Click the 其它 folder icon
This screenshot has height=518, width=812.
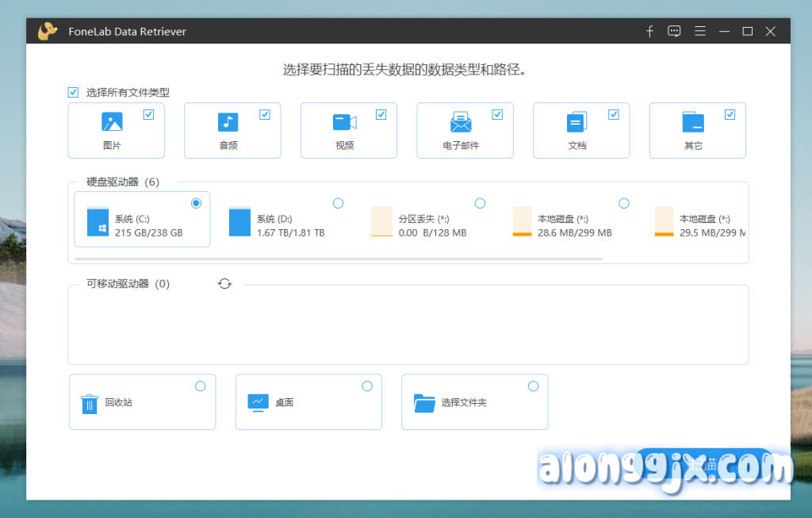coord(693,122)
